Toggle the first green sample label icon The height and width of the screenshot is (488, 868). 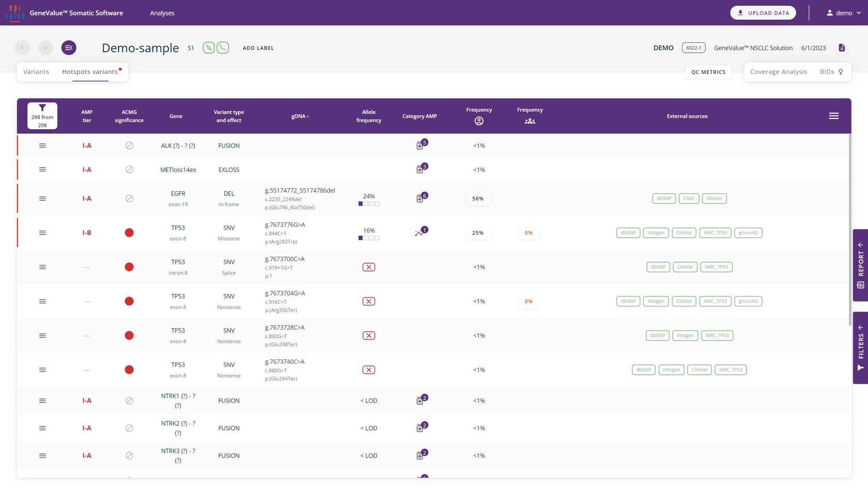[208, 48]
